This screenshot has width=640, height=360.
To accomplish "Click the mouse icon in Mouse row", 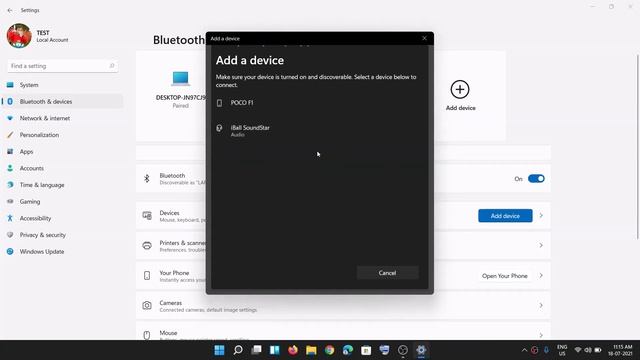I will coord(147,335).
